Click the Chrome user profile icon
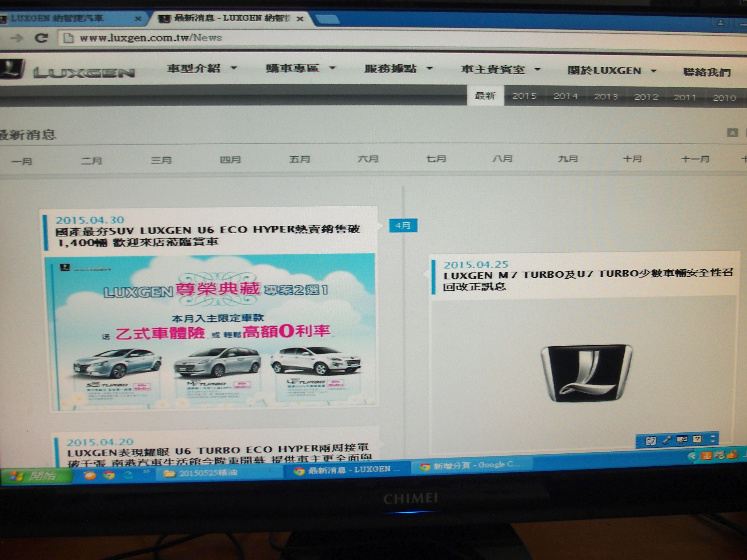The image size is (747, 560). [720, 23]
